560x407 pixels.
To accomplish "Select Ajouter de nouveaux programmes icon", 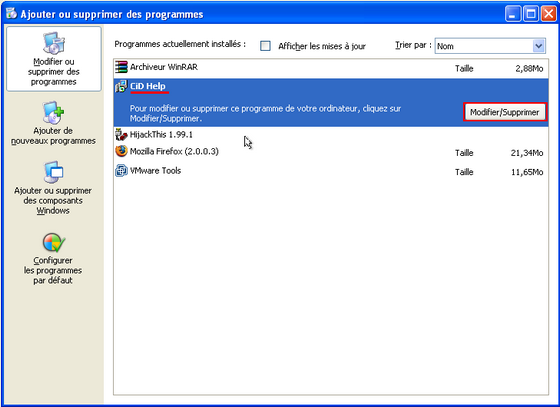I will coord(53,112).
